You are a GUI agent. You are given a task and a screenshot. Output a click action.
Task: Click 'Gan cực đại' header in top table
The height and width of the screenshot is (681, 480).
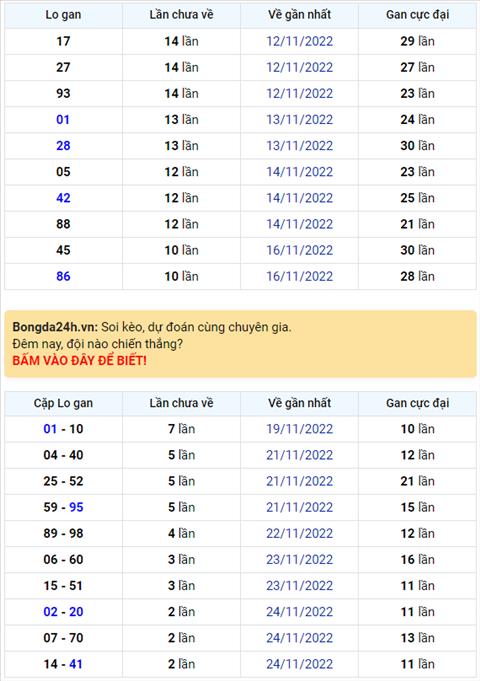point(417,15)
